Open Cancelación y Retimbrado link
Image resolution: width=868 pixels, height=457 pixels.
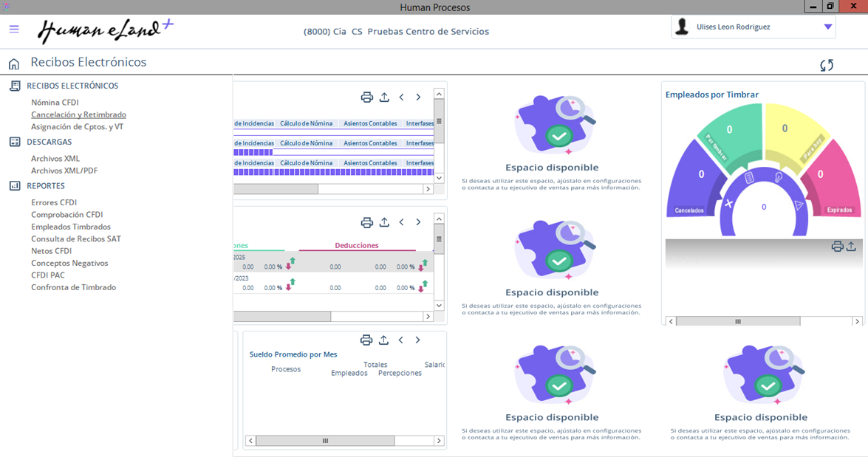78,114
